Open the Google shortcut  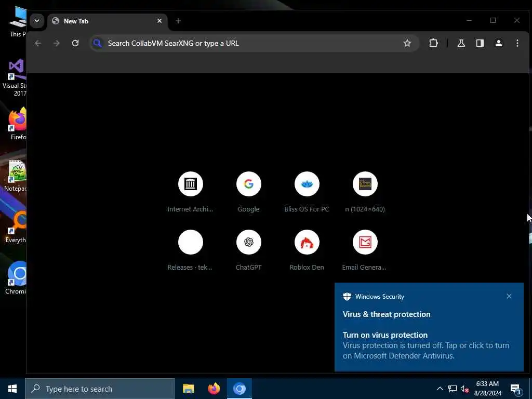pos(249,192)
